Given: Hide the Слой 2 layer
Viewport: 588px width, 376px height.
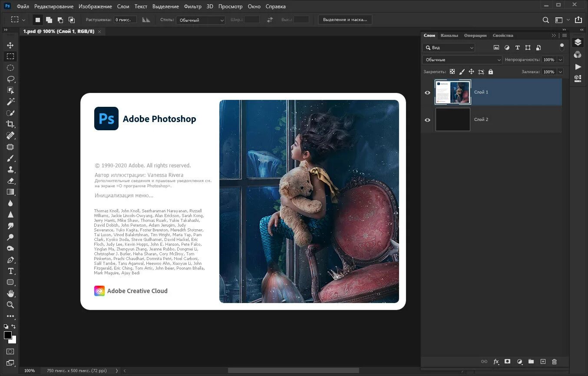Looking at the screenshot, I should click(427, 120).
